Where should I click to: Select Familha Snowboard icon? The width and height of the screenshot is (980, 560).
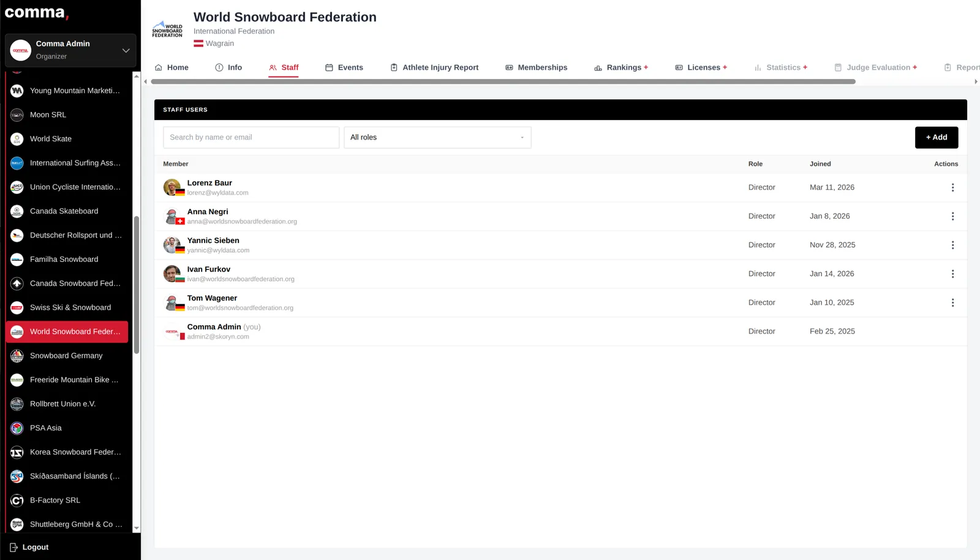(17, 259)
